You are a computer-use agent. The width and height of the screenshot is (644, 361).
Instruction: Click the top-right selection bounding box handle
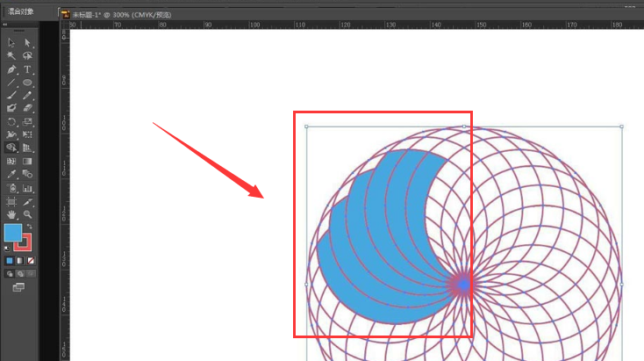[621, 126]
